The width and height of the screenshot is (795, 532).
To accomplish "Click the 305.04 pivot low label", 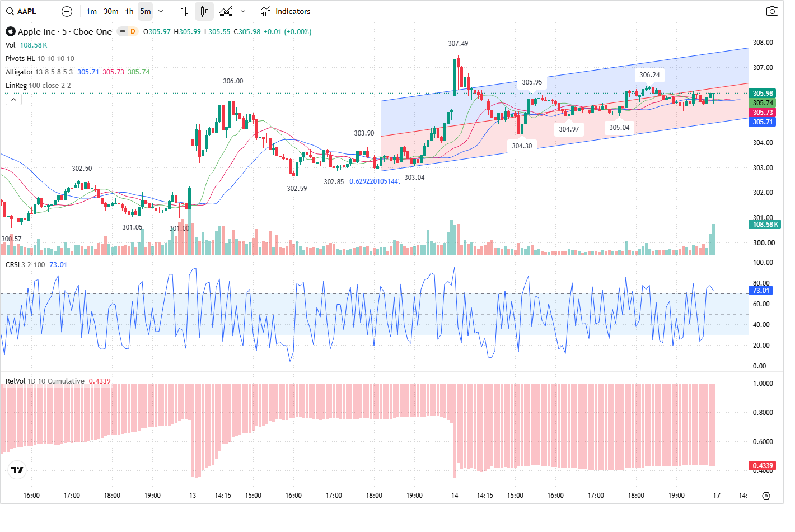I will coord(619,128).
